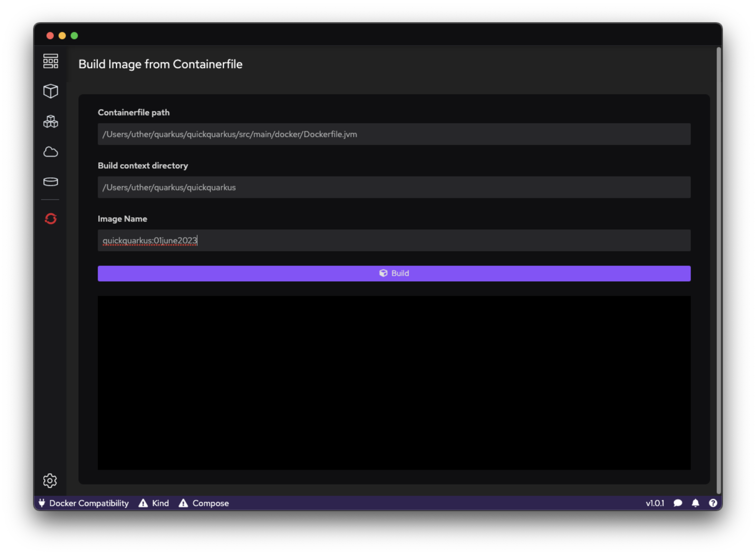Viewport: 756px width, 555px height.
Task: Open the Containers cube icon
Action: pos(51,91)
